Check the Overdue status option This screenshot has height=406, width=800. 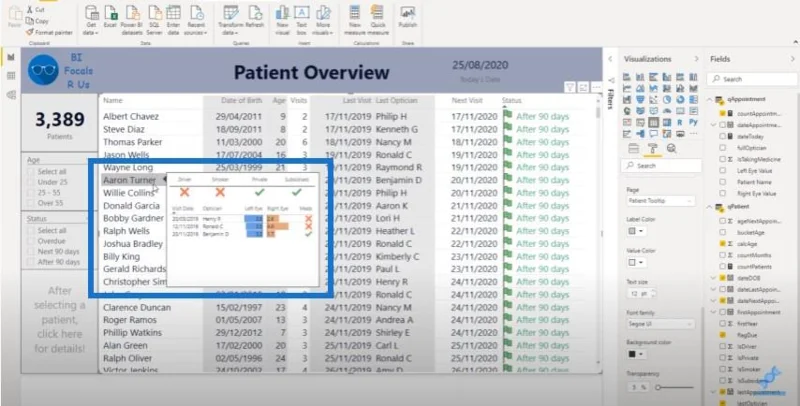point(30,241)
